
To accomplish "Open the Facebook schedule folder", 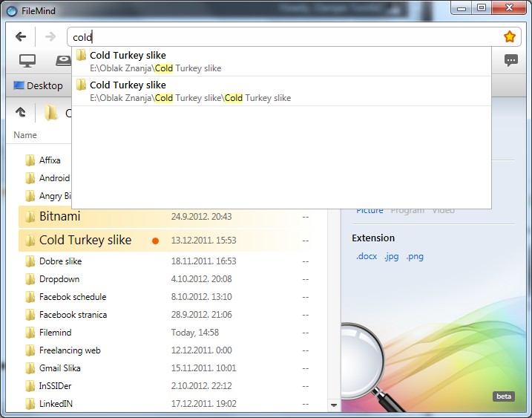I will pyautogui.click(x=72, y=297).
